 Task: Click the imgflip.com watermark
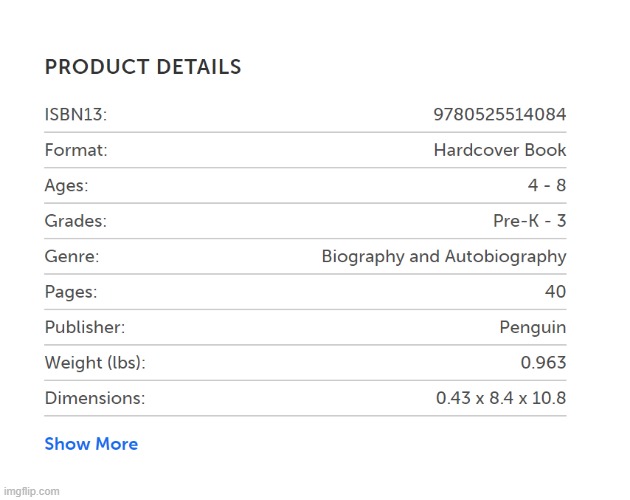(x=31, y=491)
